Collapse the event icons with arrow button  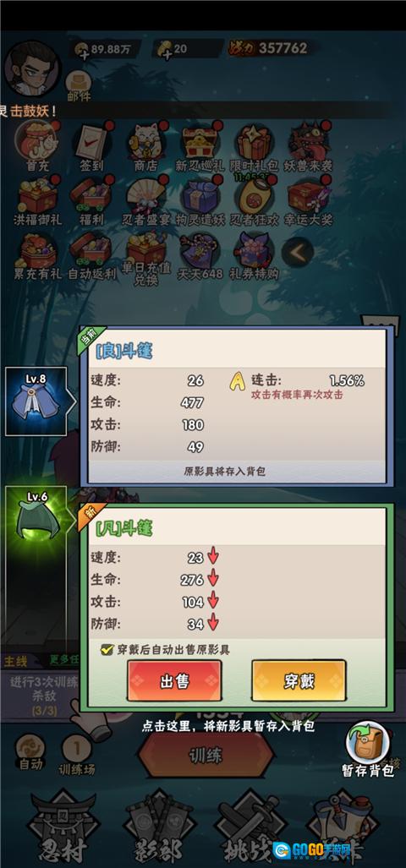click(x=298, y=253)
